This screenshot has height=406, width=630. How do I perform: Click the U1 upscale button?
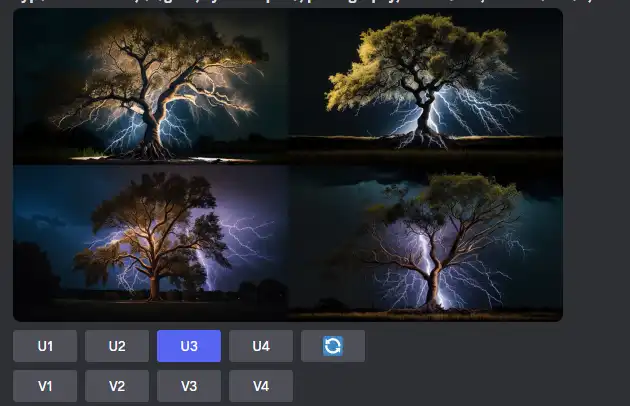pyautogui.click(x=45, y=346)
